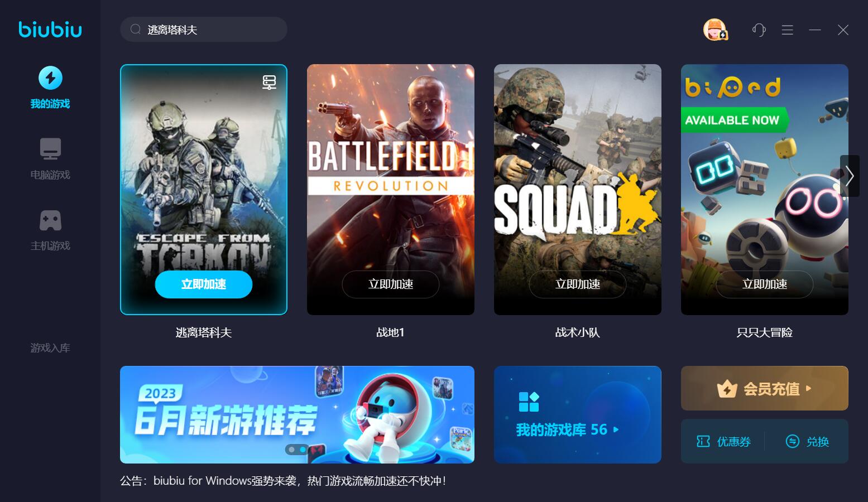Click the search field containing 逃离塔科夫
The height and width of the screenshot is (502, 868).
pos(204,30)
